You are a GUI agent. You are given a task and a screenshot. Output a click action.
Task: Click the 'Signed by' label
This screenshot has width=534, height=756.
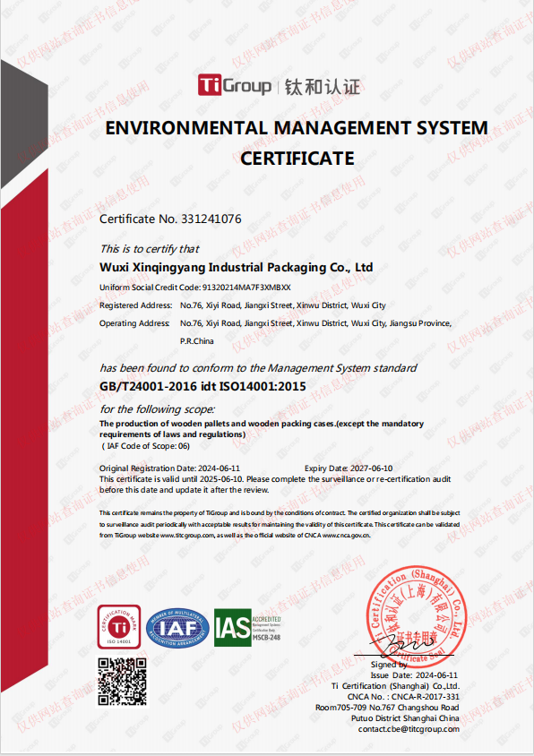coord(389,665)
